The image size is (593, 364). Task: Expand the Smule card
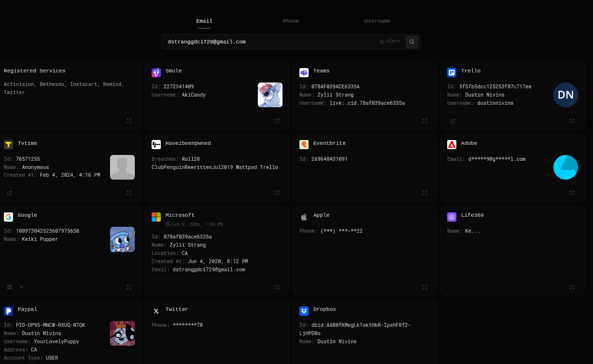[277, 121]
